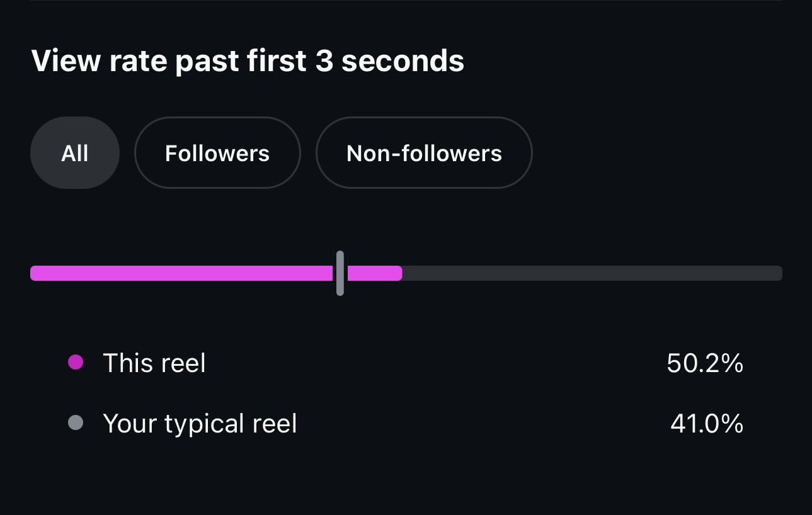812x515 pixels.
Task: Click the rounded right end of pink fill
Action: coord(398,273)
